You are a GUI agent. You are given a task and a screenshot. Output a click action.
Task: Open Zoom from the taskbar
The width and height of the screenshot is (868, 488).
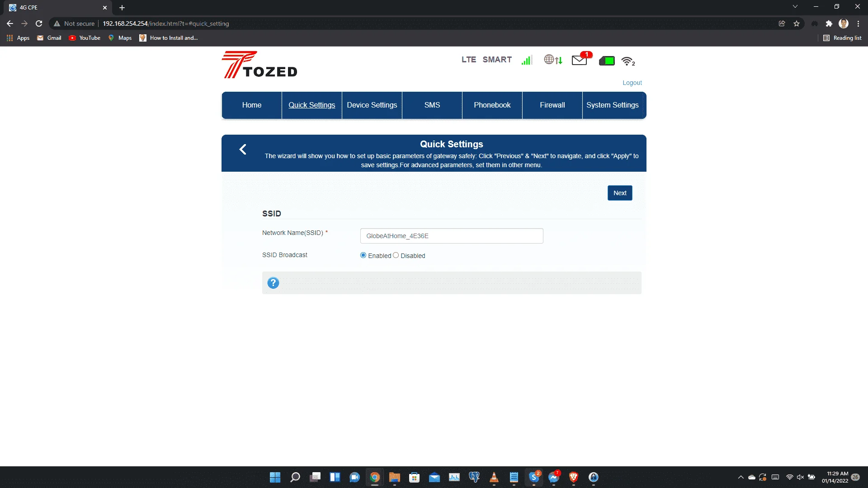(355, 477)
